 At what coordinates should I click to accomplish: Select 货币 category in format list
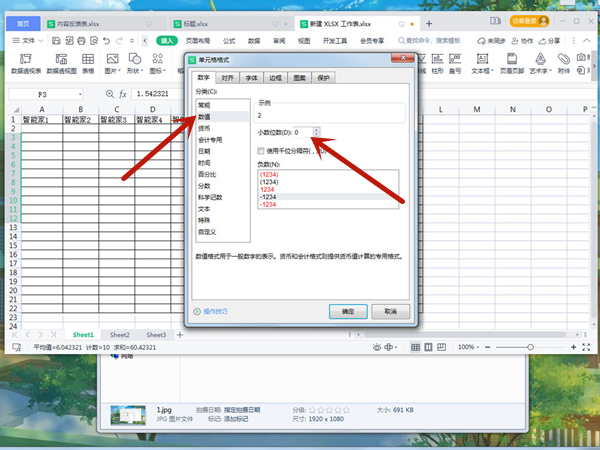(x=204, y=128)
